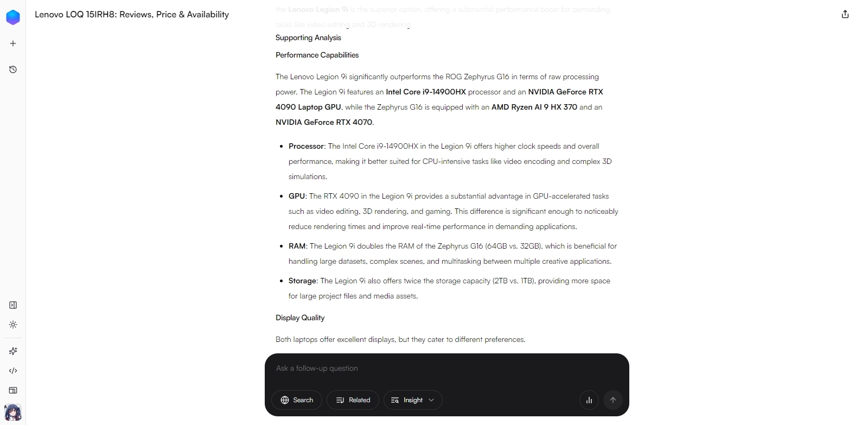Click the Lenovo LOQ 15IRH8 conversation title

tap(132, 15)
